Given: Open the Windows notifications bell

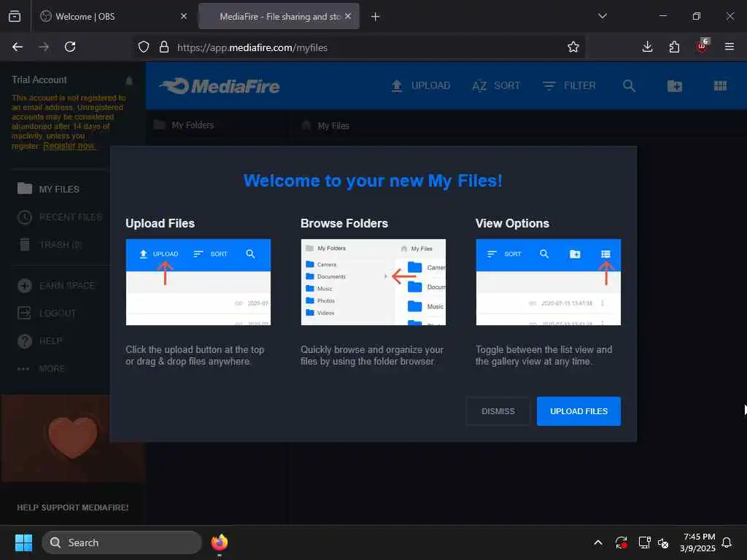Looking at the screenshot, I should coord(727,542).
